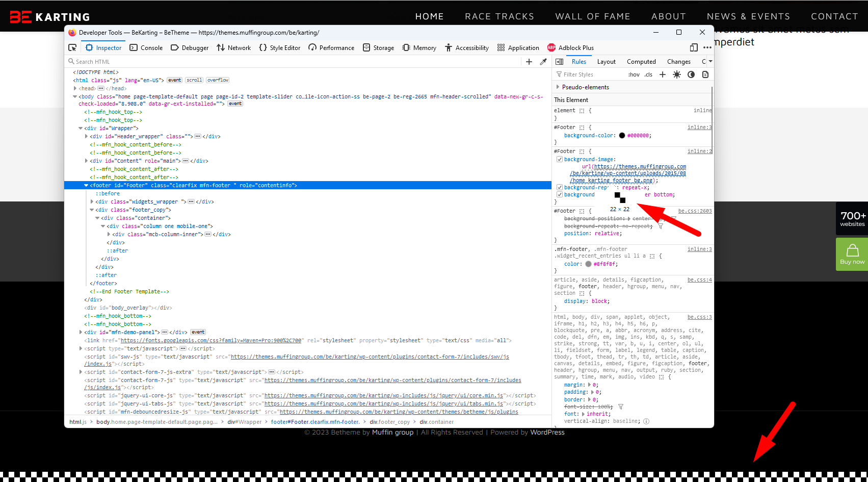Image resolution: width=868 pixels, height=482 pixels.
Task: Open WALL OF FAME site menu
Action: click(x=592, y=16)
